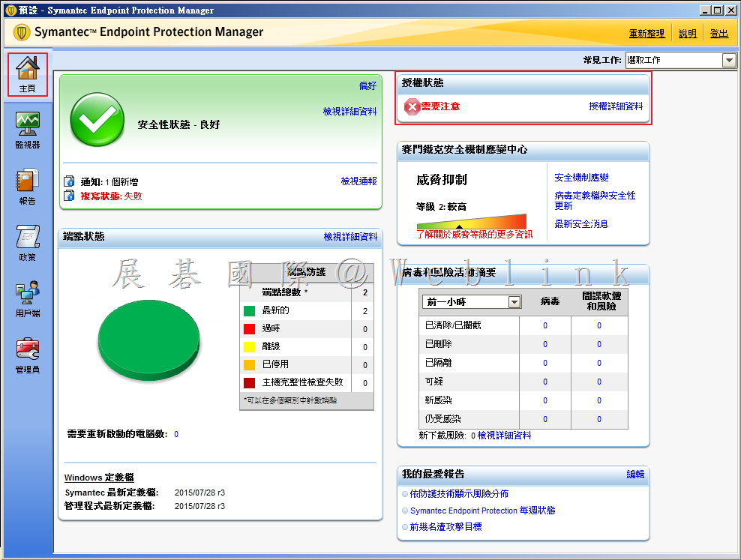Viewport: 741px width, 560px height.
Task: Click 登出 to log out
Action: (718, 34)
